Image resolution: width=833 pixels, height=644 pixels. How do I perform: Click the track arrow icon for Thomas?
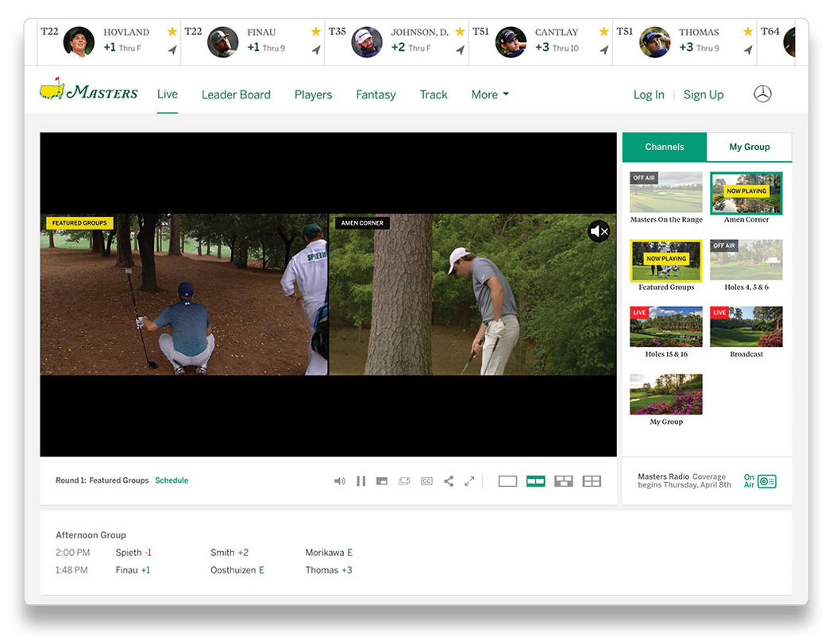(x=749, y=50)
